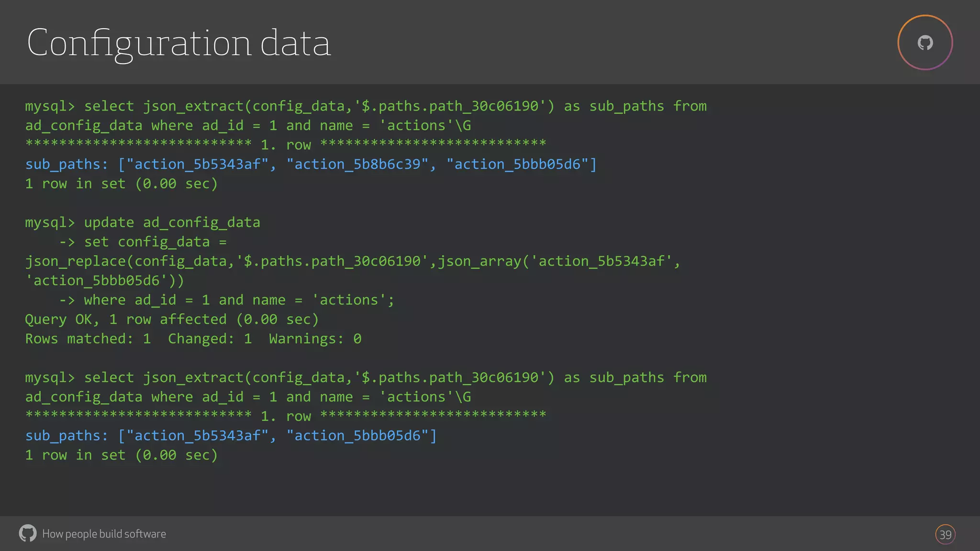
Task: Click the first '1. row' separator line
Action: (x=286, y=144)
